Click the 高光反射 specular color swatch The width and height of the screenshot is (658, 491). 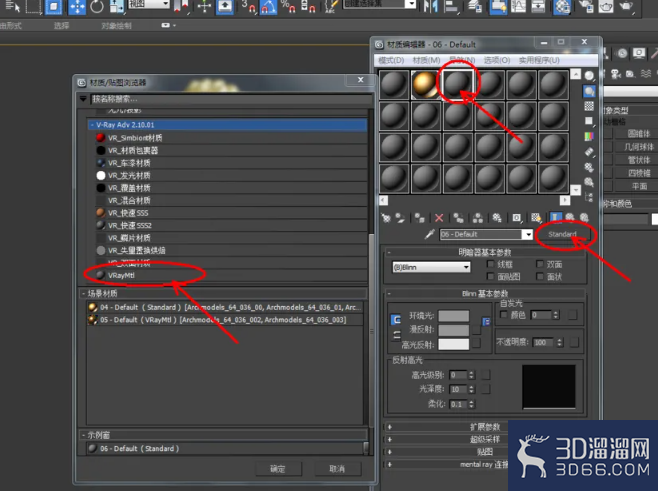(x=454, y=345)
